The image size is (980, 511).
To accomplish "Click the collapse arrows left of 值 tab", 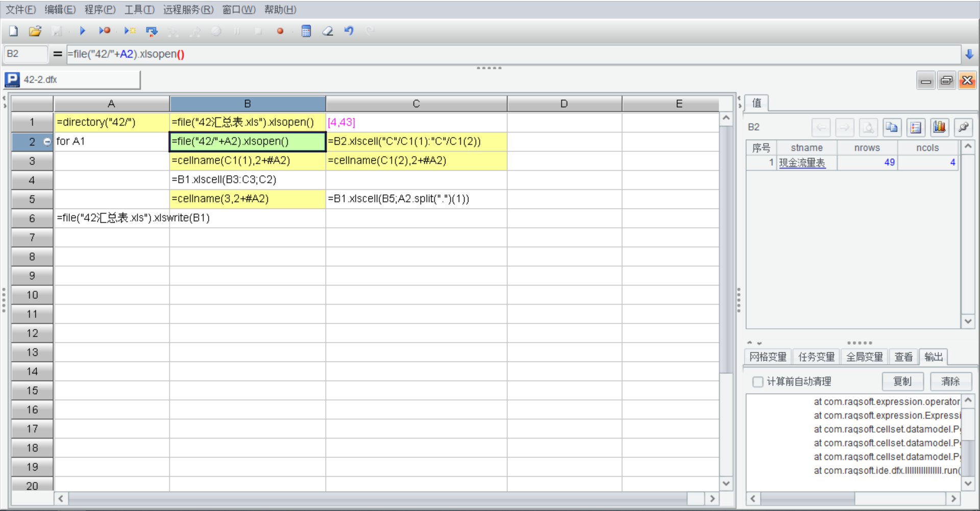I will (x=740, y=102).
